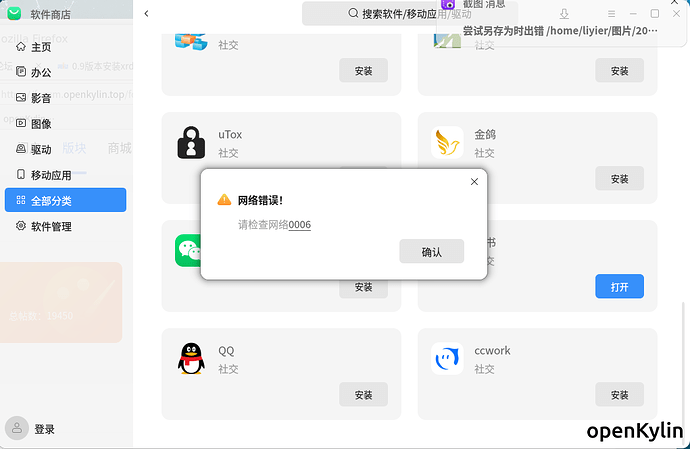Click the 全部分类 grid icon

(21, 200)
